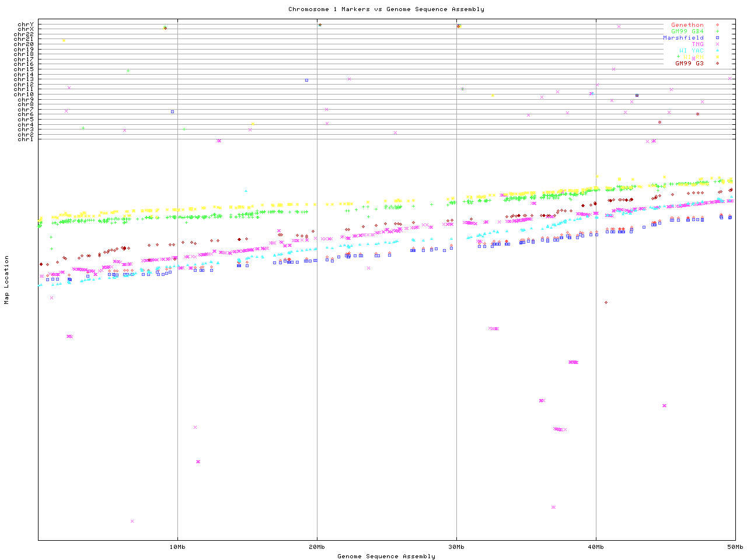Image resolution: width=747 pixels, height=560 pixels.
Task: Select the Genethon legend label
Action: click(687, 25)
